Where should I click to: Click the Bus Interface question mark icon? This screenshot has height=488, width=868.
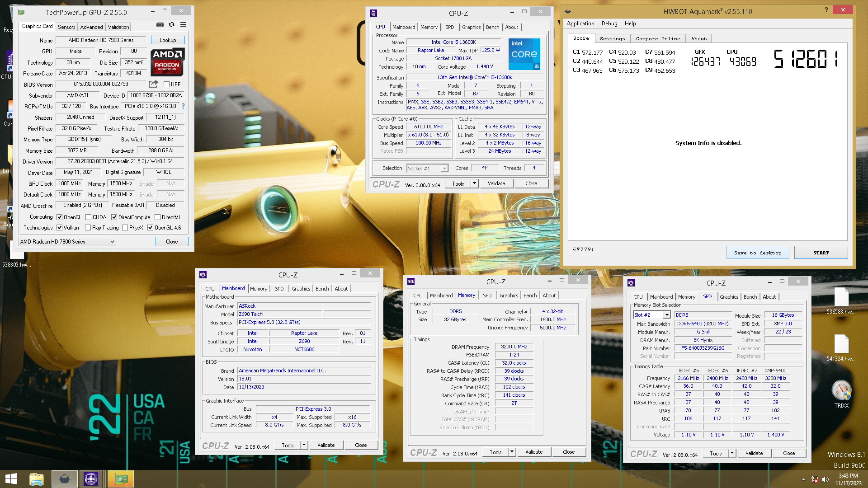point(183,106)
